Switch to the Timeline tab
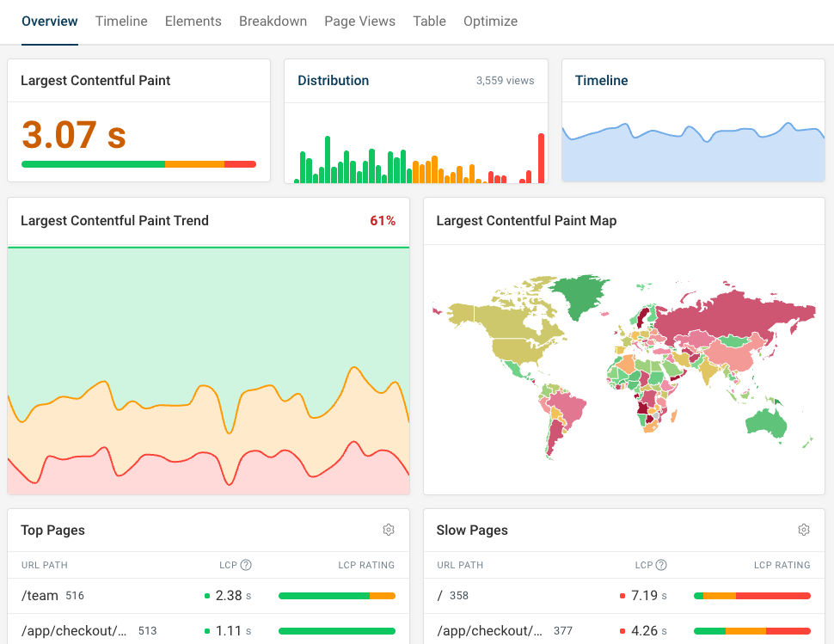The width and height of the screenshot is (834, 644). [x=121, y=21]
